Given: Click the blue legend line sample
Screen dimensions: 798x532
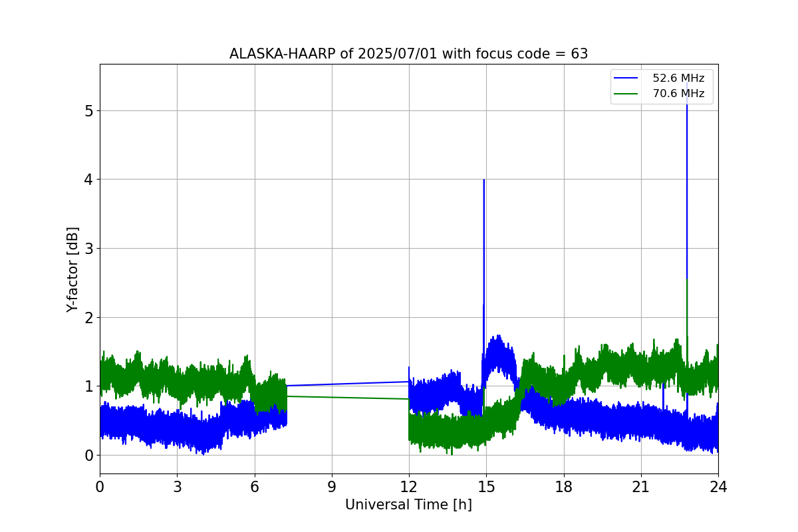Looking at the screenshot, I should point(626,78).
